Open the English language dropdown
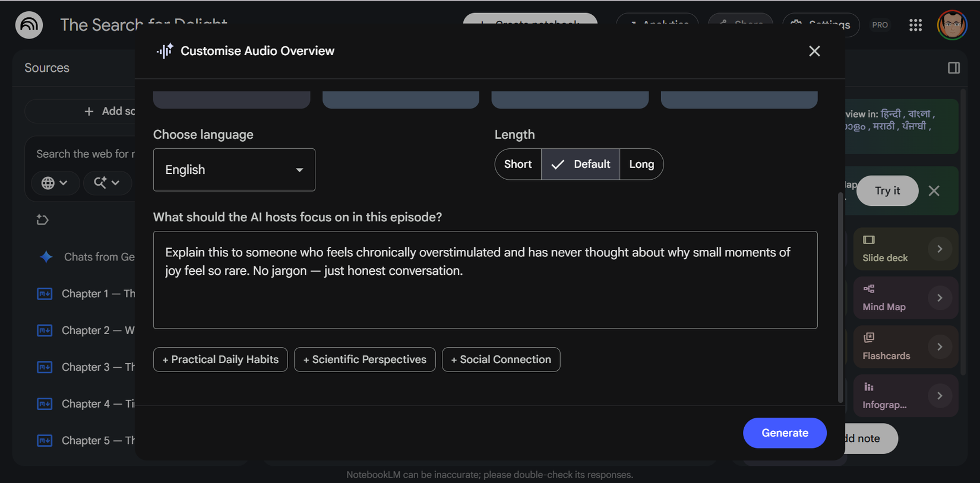The height and width of the screenshot is (483, 980). coord(234,170)
